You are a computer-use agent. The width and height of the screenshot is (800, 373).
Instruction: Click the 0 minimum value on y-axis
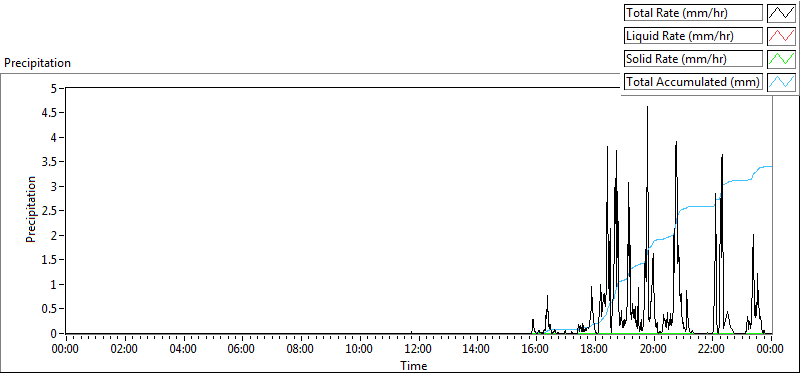[55, 333]
